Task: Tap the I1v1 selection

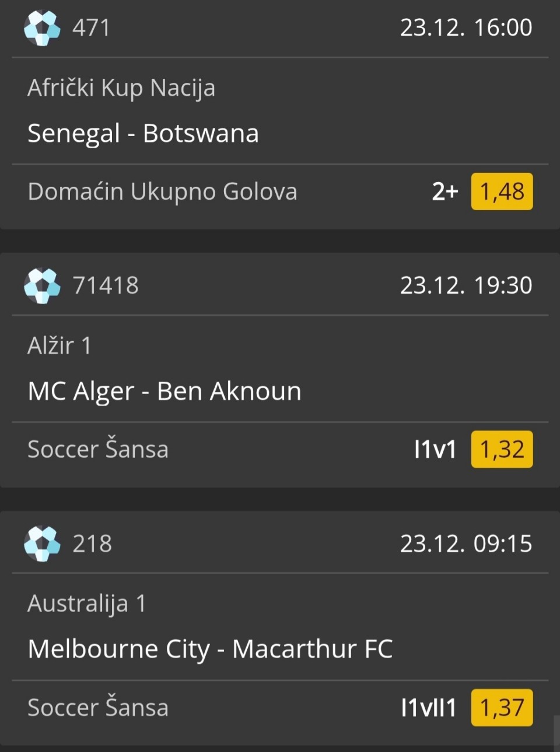Action: (435, 450)
